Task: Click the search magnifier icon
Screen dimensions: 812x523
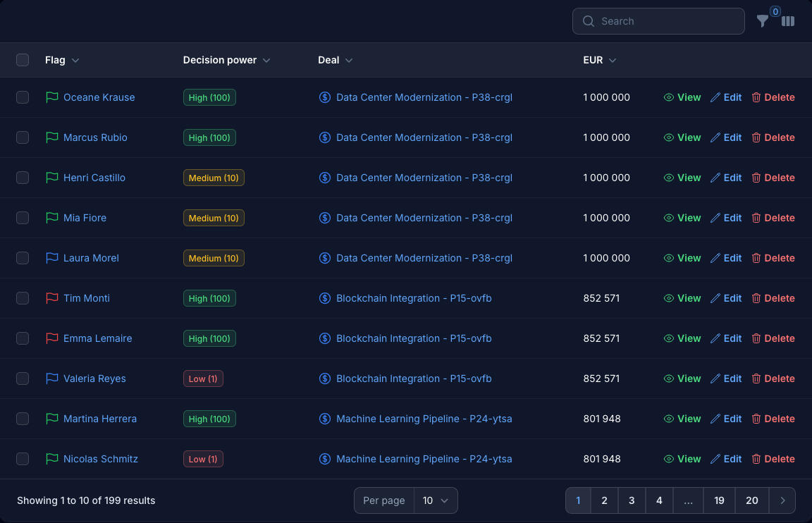Action: pos(589,21)
